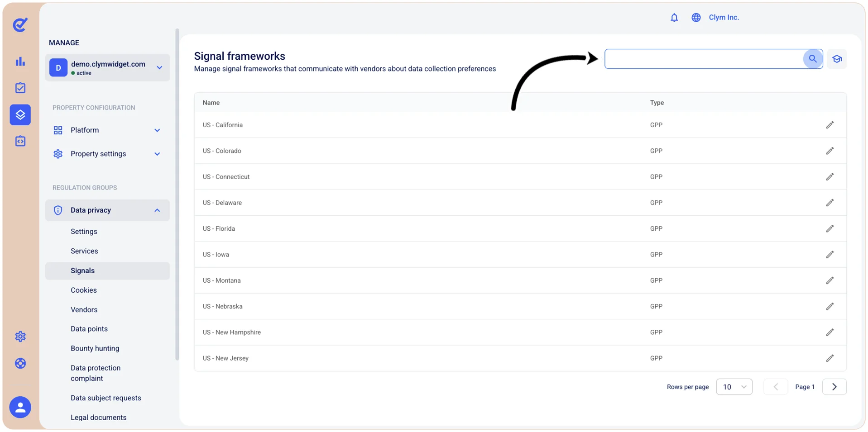Click the Clym logo icon

tap(20, 25)
